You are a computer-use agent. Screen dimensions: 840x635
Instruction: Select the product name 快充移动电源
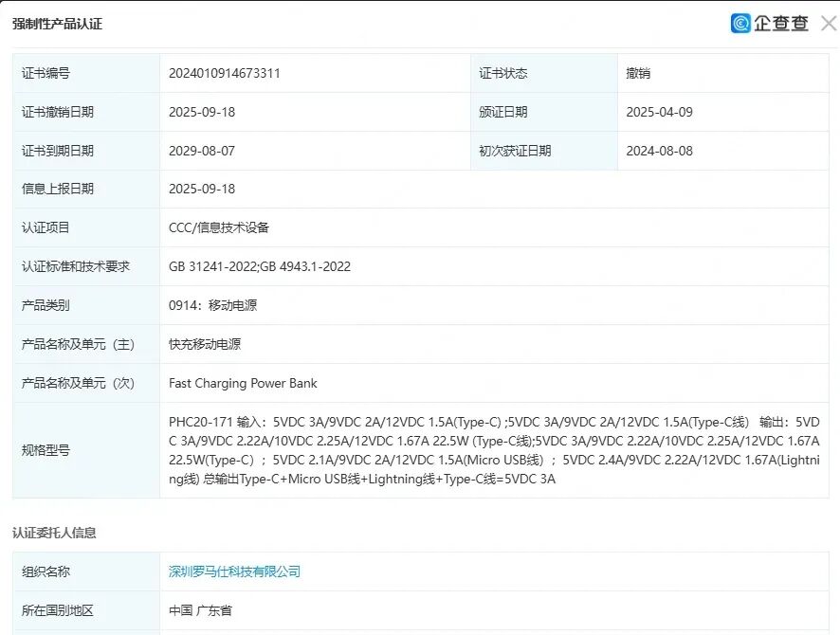point(205,344)
